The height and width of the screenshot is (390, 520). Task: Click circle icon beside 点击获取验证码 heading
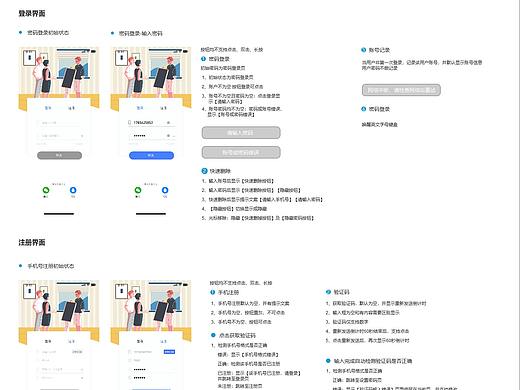click(213, 335)
